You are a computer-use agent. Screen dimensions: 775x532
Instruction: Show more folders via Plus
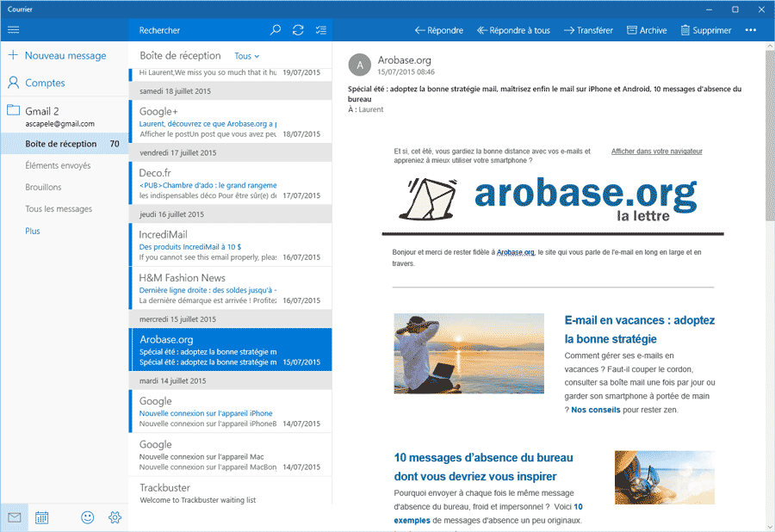pos(33,231)
